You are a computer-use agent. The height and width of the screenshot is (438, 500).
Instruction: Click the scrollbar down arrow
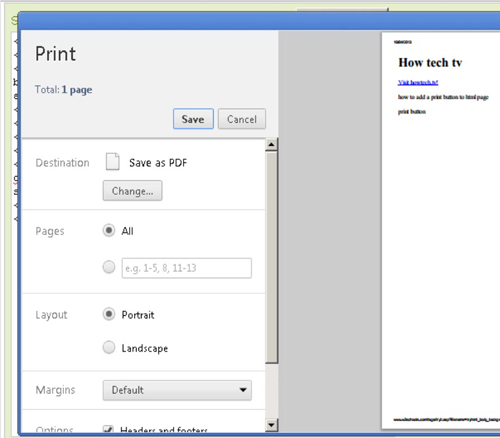coord(271,425)
